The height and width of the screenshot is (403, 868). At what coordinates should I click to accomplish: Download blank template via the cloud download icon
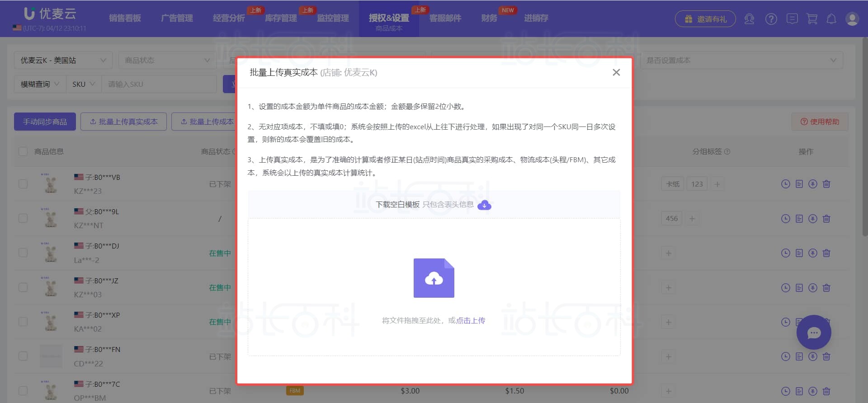[484, 205]
